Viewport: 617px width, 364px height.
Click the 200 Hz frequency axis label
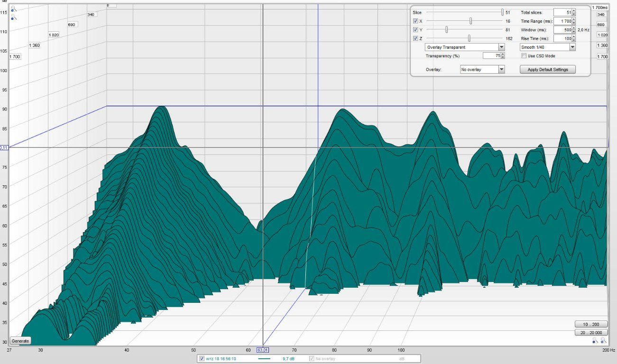pyautogui.click(x=609, y=350)
